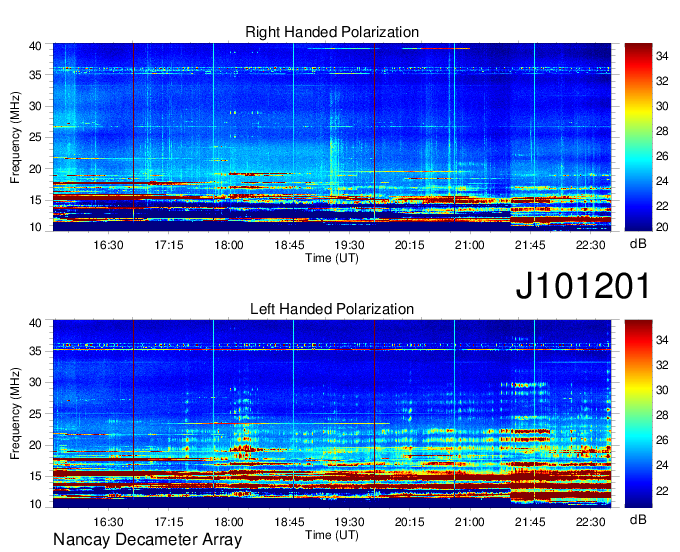Click 18:00 time tick under Left Handed plot
Viewport: 680px width, 552px height.
[x=229, y=522]
